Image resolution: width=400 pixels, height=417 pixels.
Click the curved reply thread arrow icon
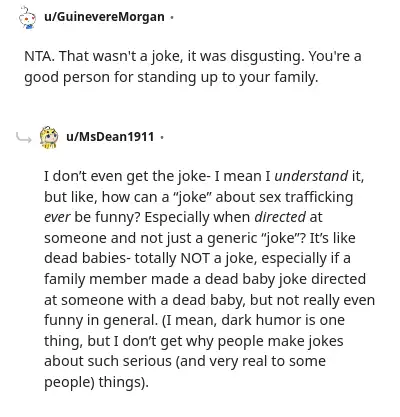(24, 137)
